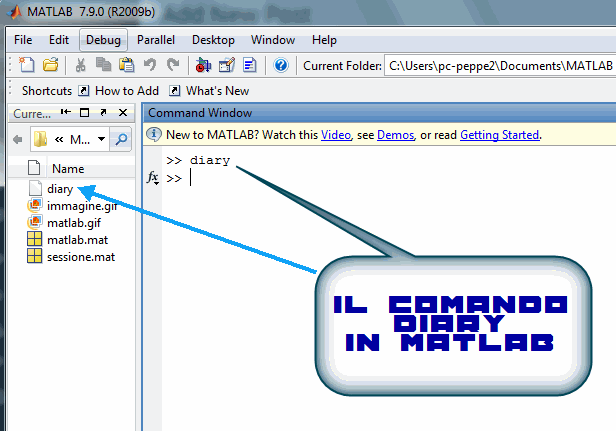Open the Edit menu
This screenshot has width=616, height=431.
pos(59,40)
